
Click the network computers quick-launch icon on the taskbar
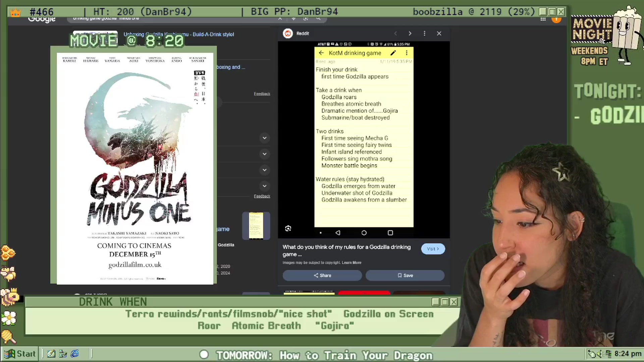coord(63,354)
